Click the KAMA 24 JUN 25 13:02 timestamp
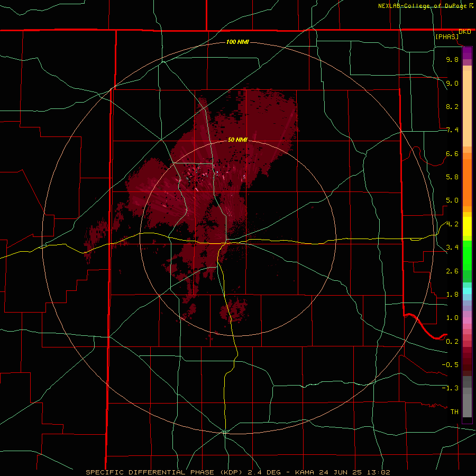This screenshot has height=476, width=476. coord(342,472)
